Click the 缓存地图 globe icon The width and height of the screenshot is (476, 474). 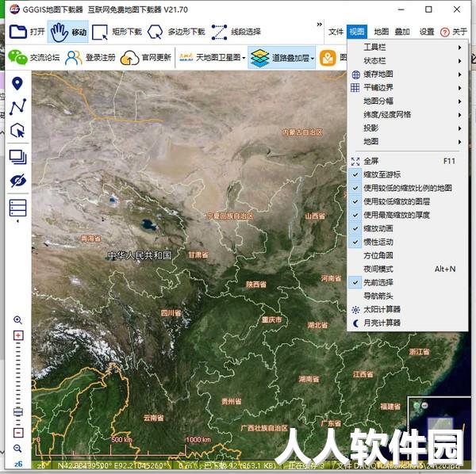[355, 75]
